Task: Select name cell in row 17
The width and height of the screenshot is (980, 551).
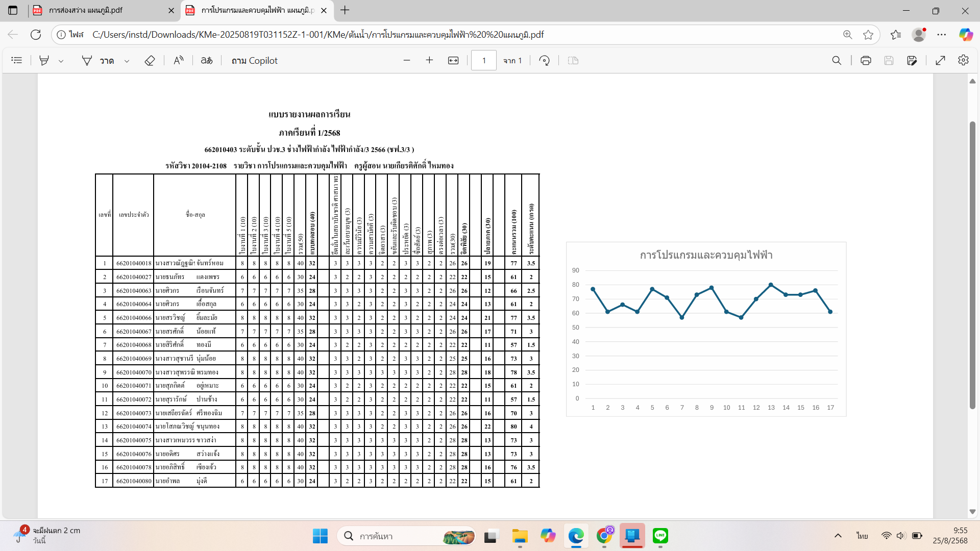Action: coord(194,481)
